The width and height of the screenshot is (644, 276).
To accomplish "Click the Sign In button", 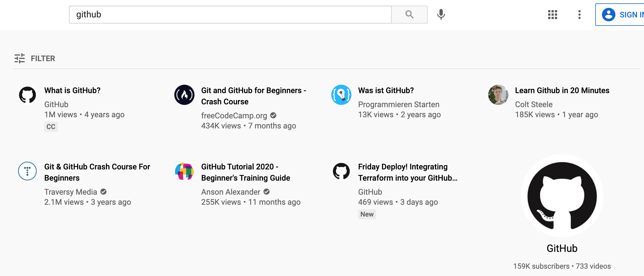I will pos(620,15).
